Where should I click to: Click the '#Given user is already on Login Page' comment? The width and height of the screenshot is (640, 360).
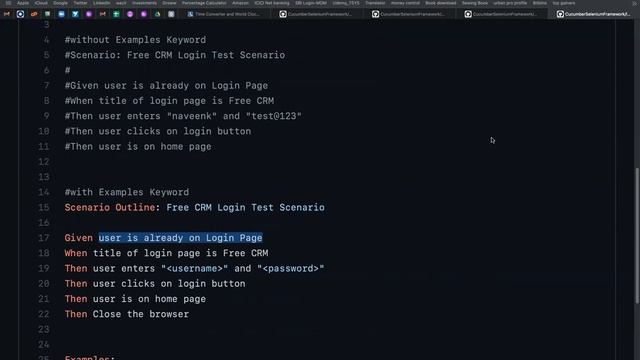(x=166, y=86)
